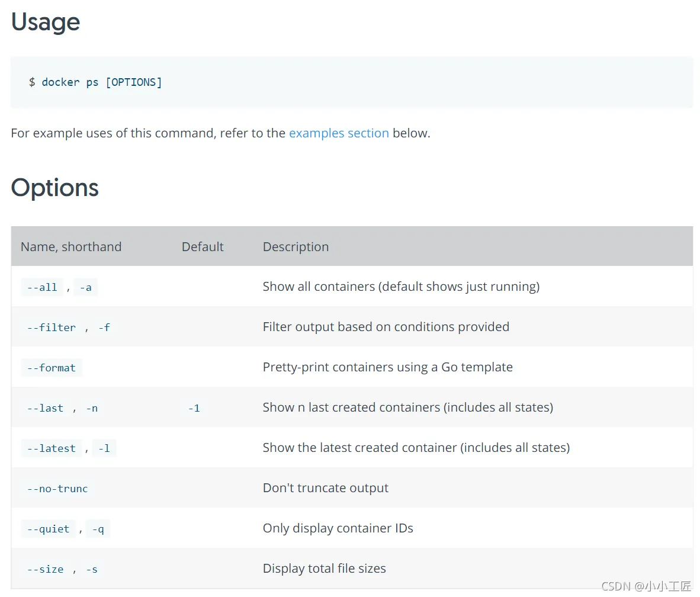Select the --latest option tag

tap(52, 448)
